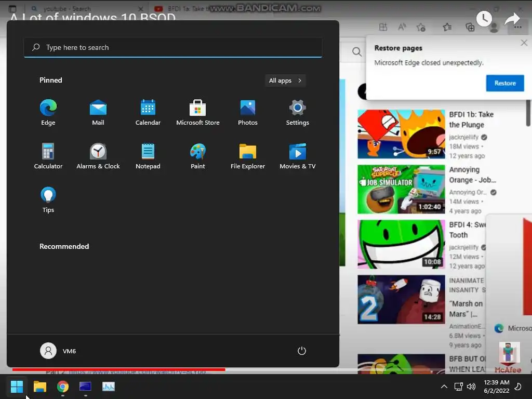Open Edge from pinned apps
The height and width of the screenshot is (399, 532).
(48, 112)
